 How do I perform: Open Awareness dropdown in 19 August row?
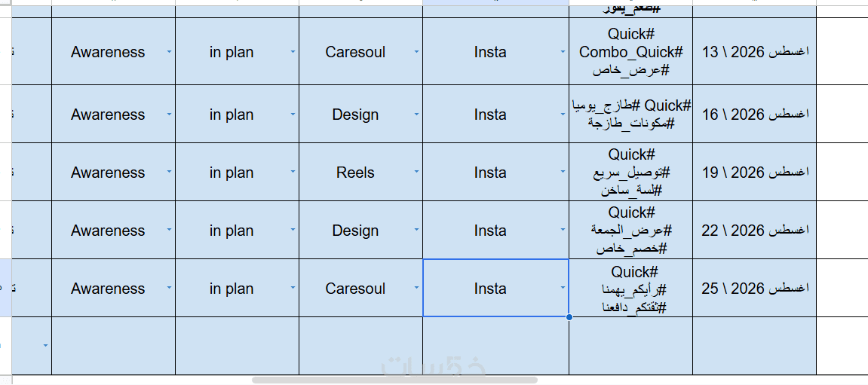click(169, 172)
